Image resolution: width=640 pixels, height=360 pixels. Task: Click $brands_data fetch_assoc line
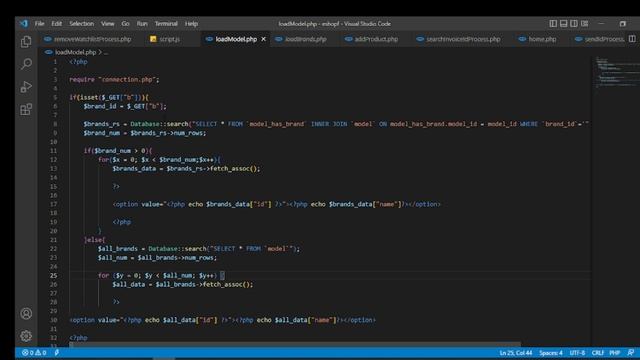coord(186,169)
